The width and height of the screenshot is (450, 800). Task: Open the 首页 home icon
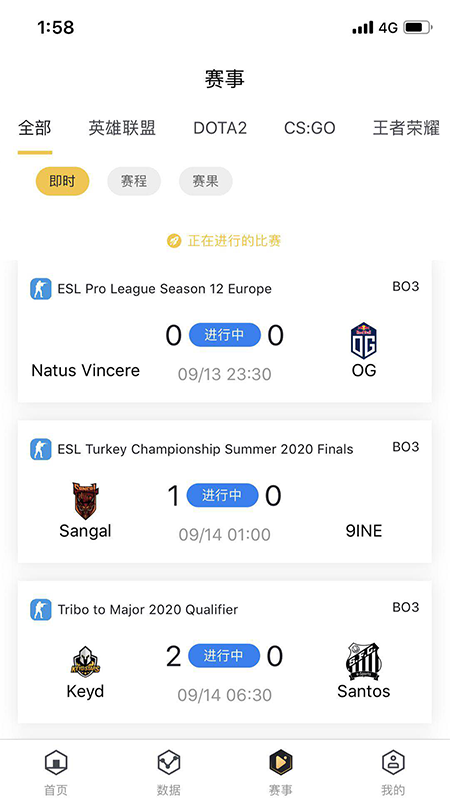tap(56, 764)
